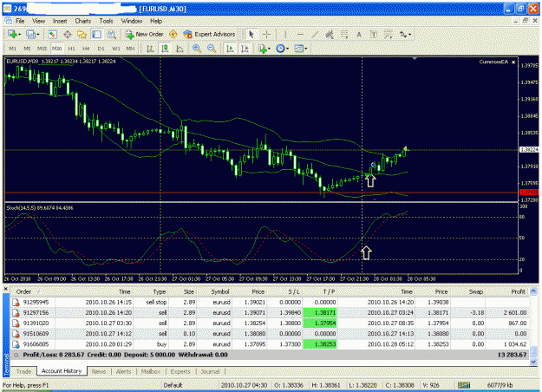Switch chart to H1 timeframe
The width and height of the screenshot is (542, 392).
(72, 49)
